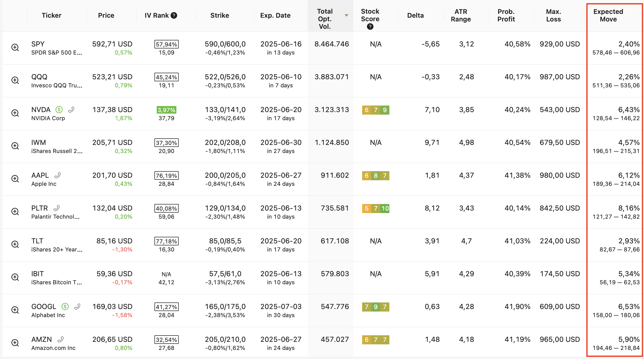
Task: Sort table by Expected Move column header
Action: point(608,16)
